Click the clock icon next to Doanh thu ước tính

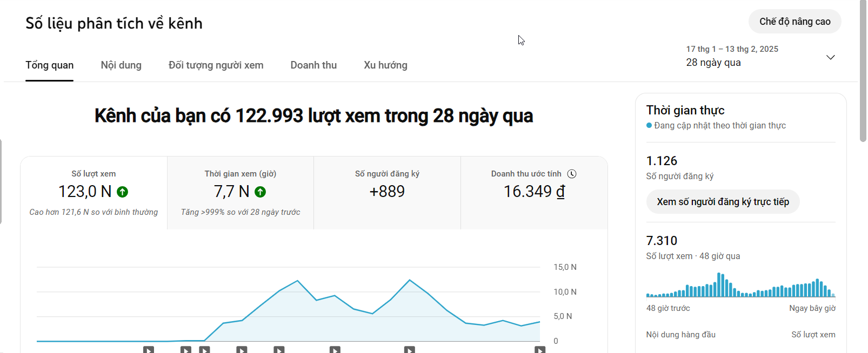click(x=572, y=174)
